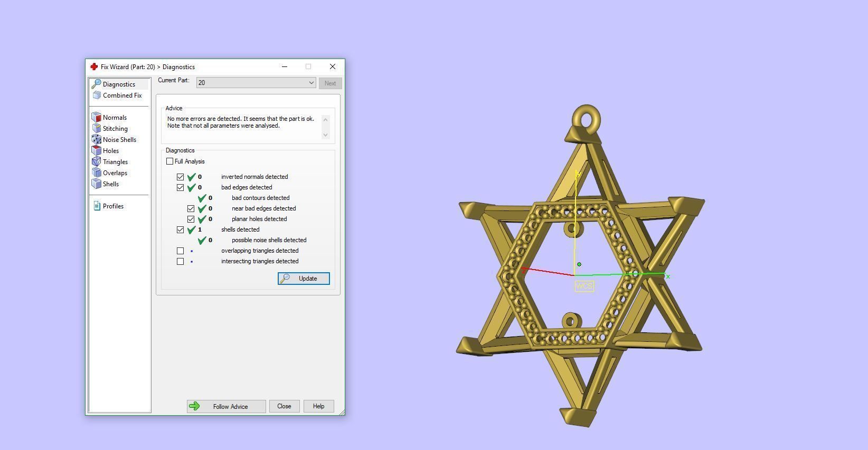Enable intersecting triangles detected checkbox
This screenshot has height=450, width=868.
click(180, 261)
